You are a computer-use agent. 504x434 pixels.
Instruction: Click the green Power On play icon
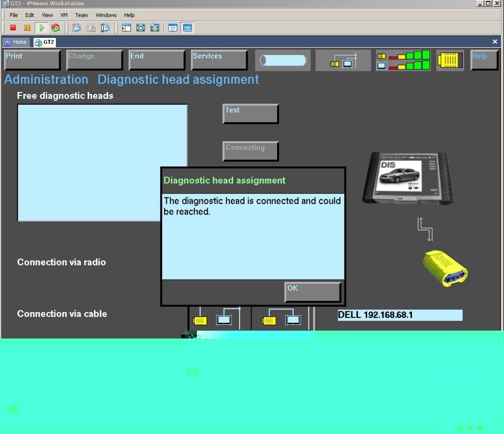click(x=42, y=28)
